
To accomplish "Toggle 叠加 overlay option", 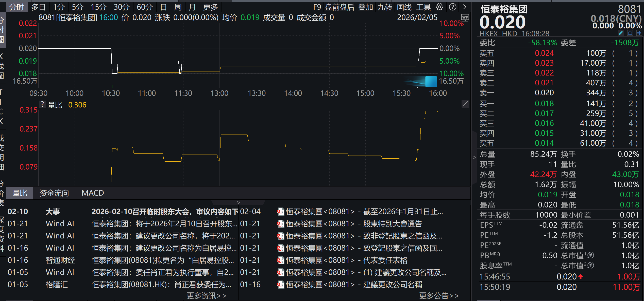I will [365, 7].
